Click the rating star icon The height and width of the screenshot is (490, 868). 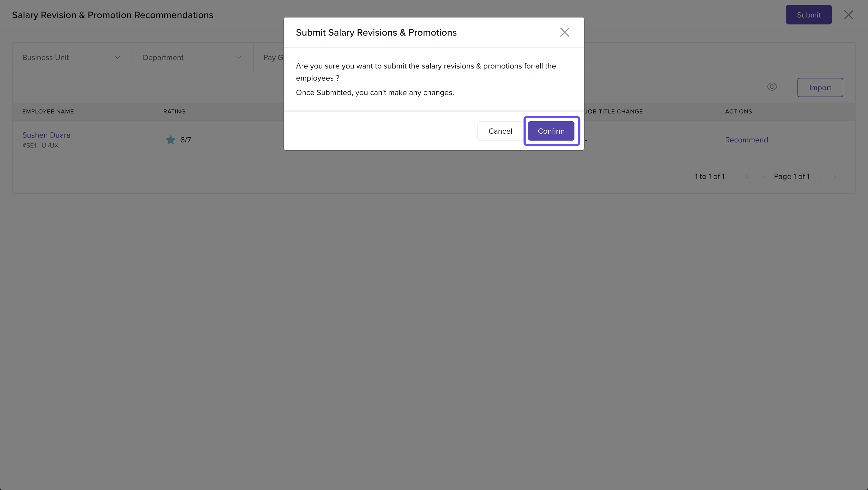171,140
